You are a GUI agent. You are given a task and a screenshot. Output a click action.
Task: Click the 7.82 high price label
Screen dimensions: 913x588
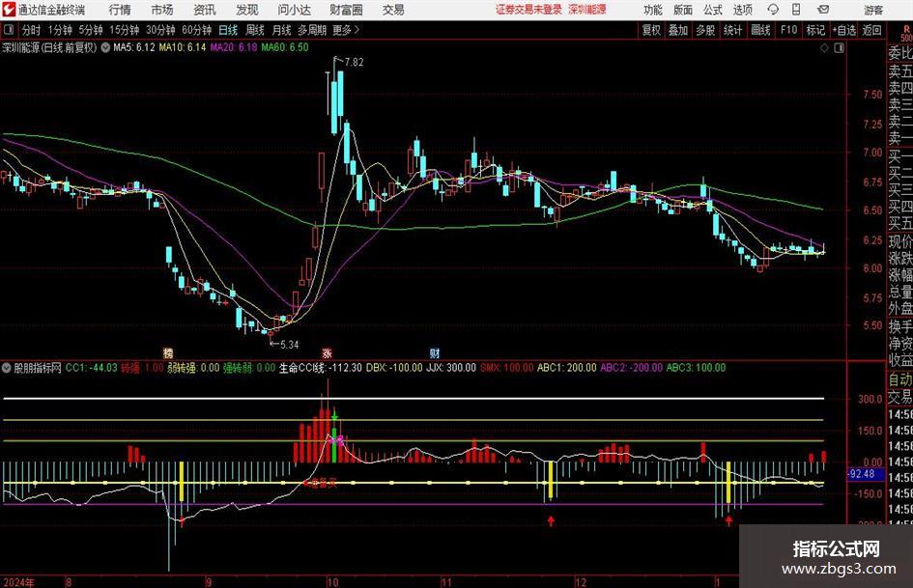click(354, 63)
